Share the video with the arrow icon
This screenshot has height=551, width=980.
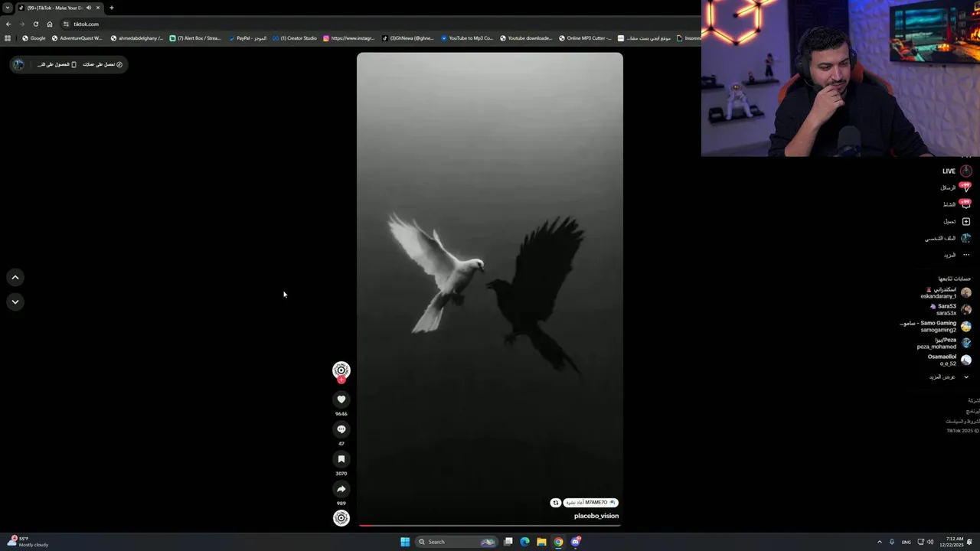(341, 489)
